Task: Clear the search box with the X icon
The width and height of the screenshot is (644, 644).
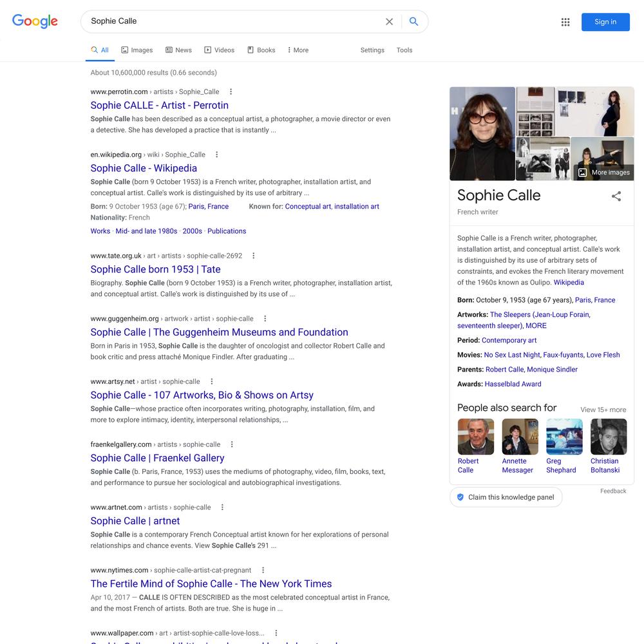Action: point(390,21)
